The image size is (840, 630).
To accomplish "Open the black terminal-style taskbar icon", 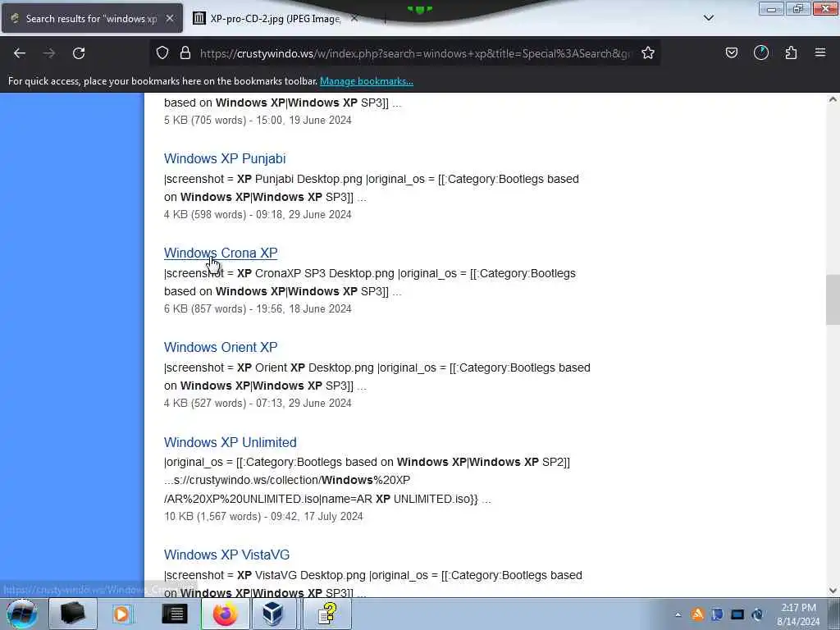I will pyautogui.click(x=174, y=614).
